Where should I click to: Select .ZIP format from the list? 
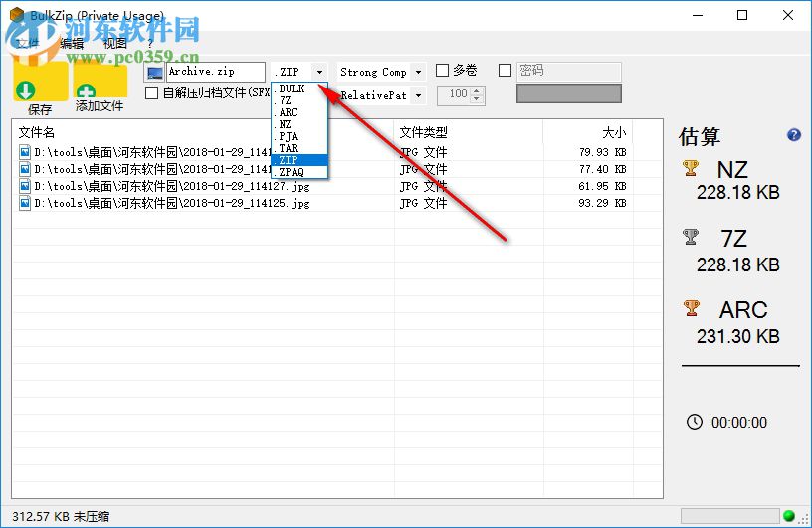coord(300,160)
